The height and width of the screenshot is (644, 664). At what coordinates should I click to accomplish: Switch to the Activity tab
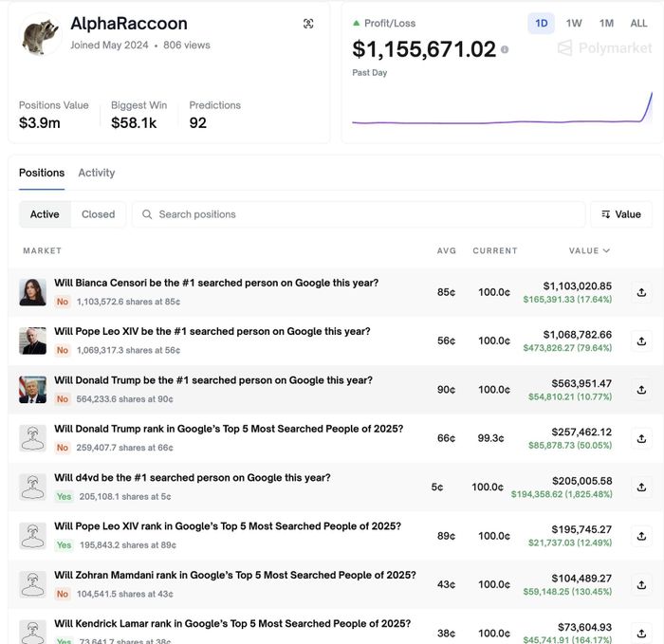97,173
